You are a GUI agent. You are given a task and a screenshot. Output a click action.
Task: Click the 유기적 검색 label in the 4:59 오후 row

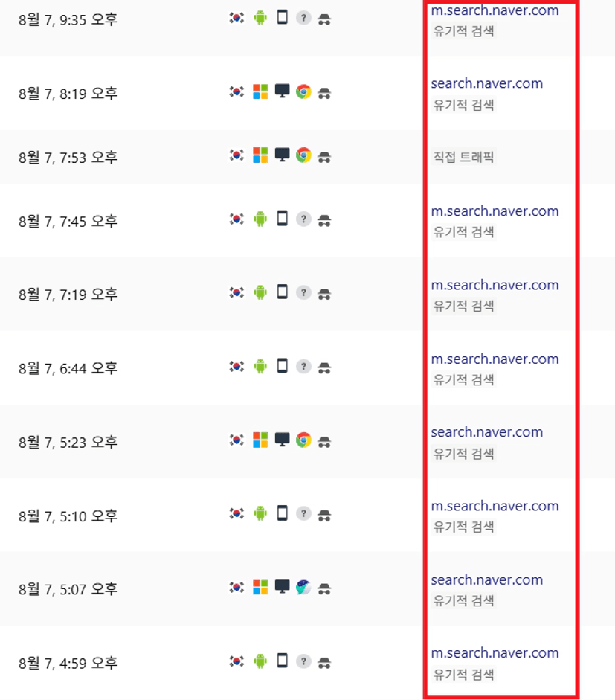coord(464,674)
